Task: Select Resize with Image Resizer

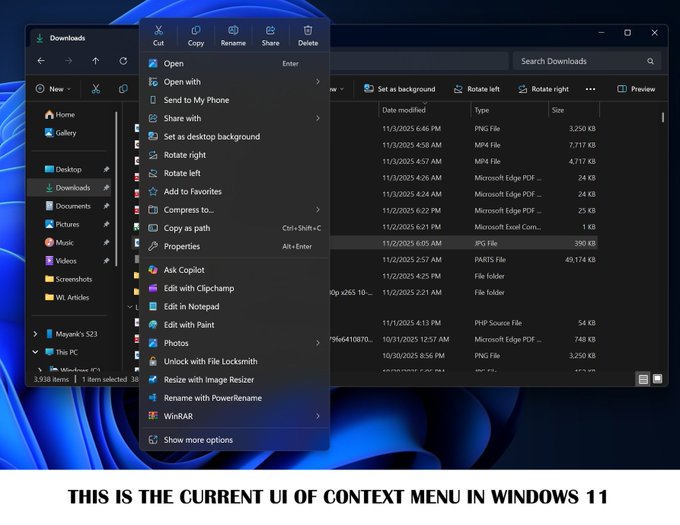Action: 208,380
